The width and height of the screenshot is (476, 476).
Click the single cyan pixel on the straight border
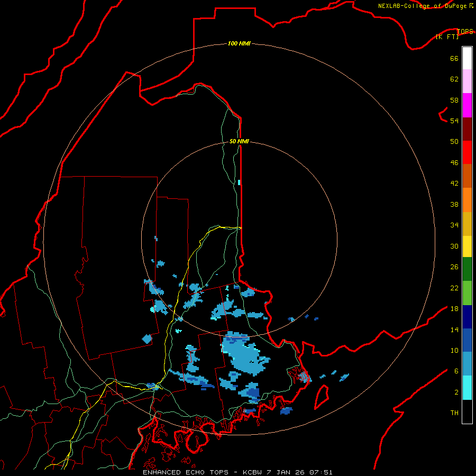click(239, 182)
